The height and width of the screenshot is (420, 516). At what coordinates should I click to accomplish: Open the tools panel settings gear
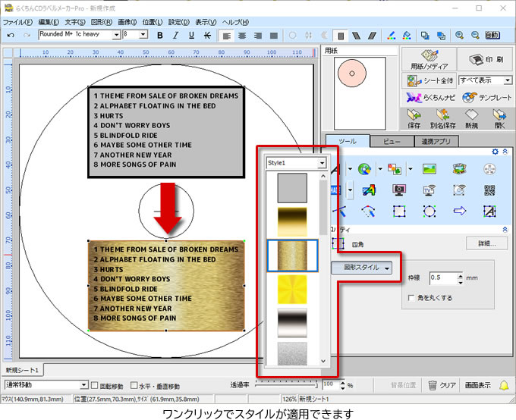(495, 152)
